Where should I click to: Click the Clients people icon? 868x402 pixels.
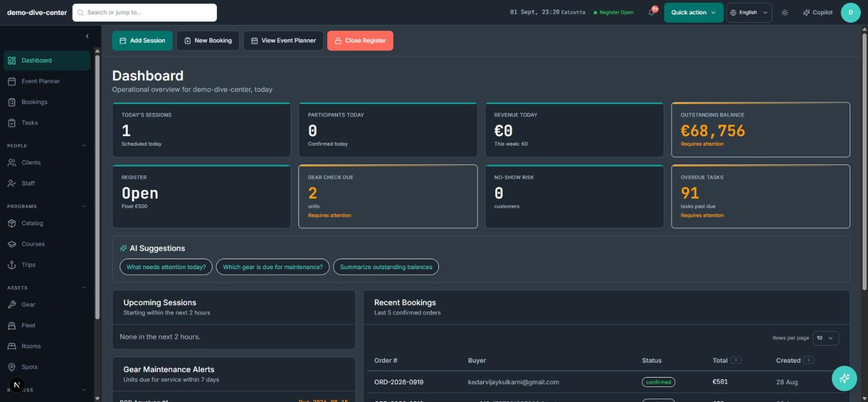pyautogui.click(x=12, y=163)
